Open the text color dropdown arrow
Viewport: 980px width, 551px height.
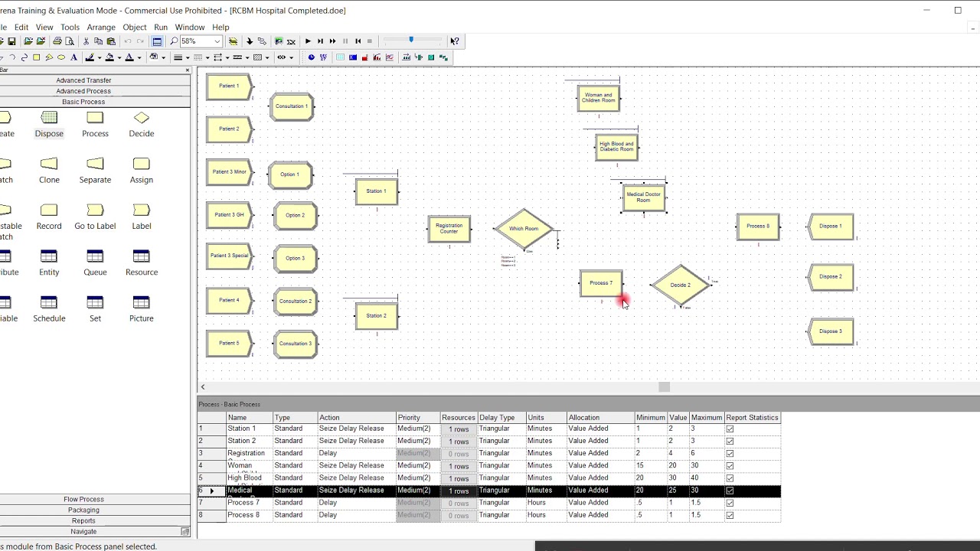tap(139, 57)
